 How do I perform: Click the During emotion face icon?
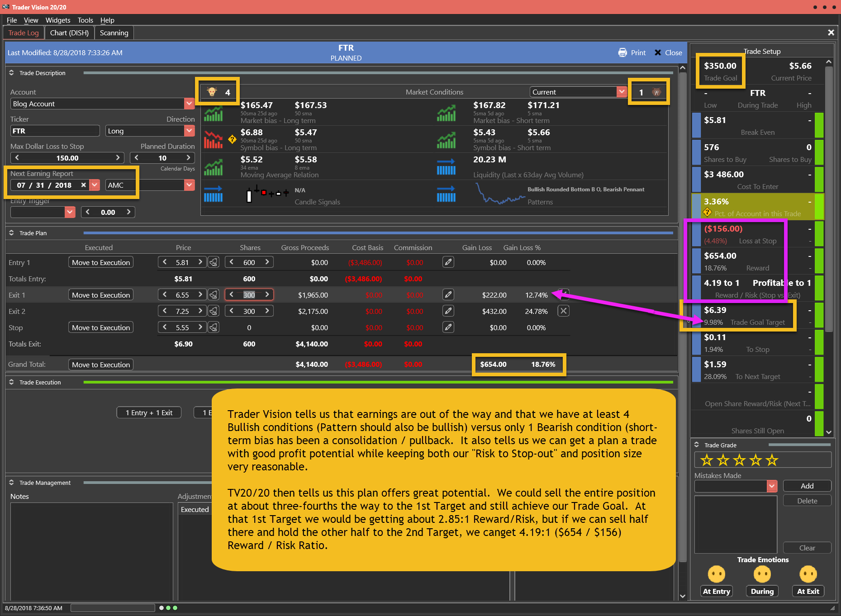(762, 574)
